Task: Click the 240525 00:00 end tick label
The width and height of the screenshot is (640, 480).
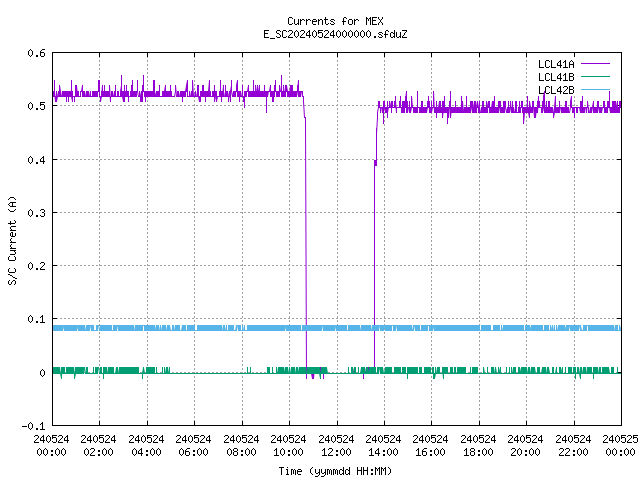Action: pyautogui.click(x=620, y=446)
